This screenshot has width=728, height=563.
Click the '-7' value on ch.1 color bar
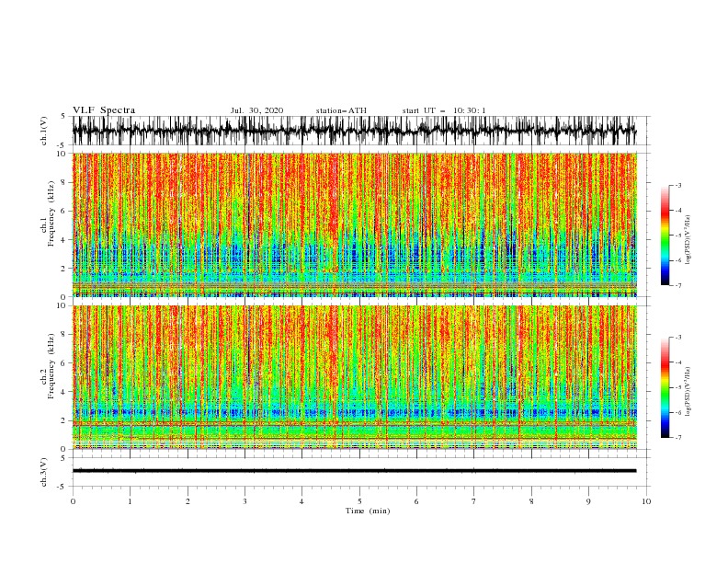(677, 285)
